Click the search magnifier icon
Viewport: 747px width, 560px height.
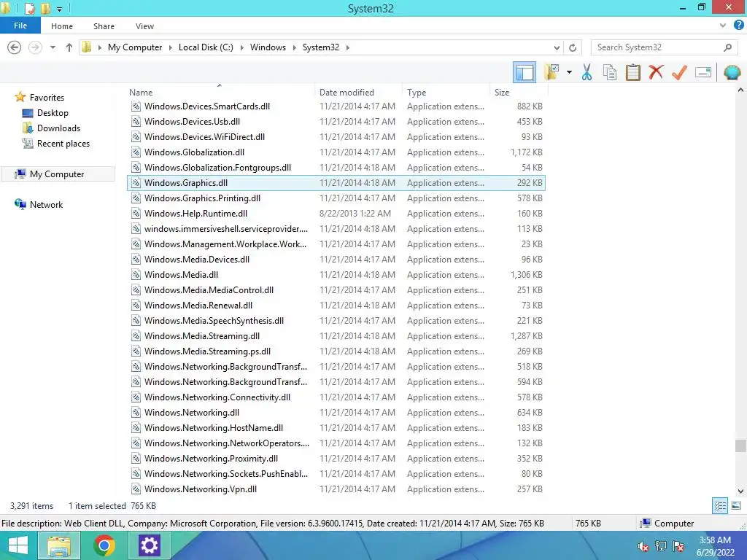point(727,47)
